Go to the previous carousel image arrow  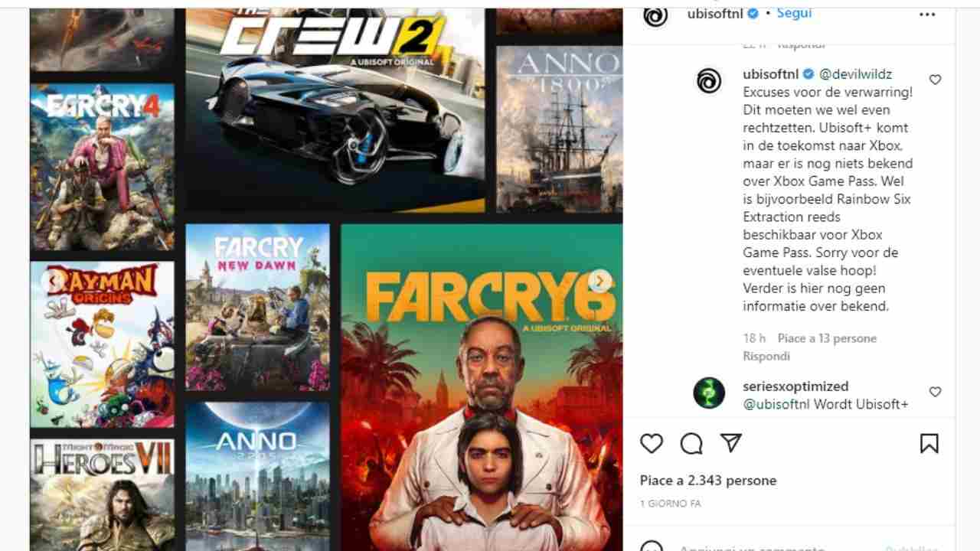coord(52,281)
